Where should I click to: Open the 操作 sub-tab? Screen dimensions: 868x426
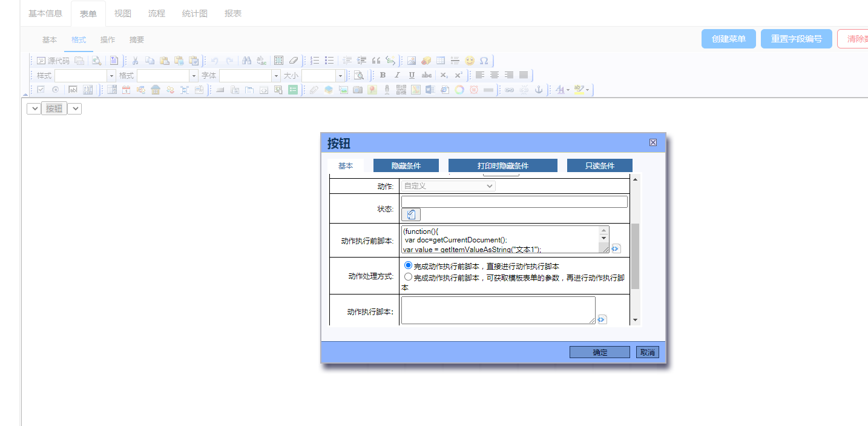pos(108,40)
